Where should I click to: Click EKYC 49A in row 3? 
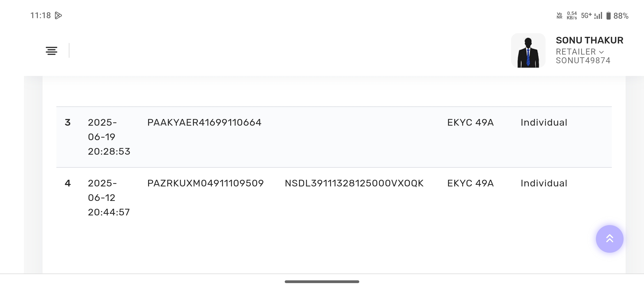pyautogui.click(x=470, y=123)
